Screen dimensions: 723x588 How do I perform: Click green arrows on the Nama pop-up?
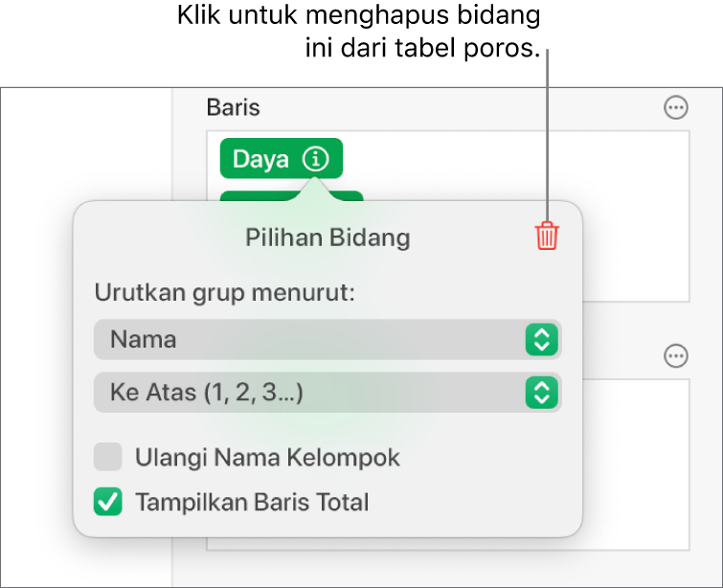point(541,339)
